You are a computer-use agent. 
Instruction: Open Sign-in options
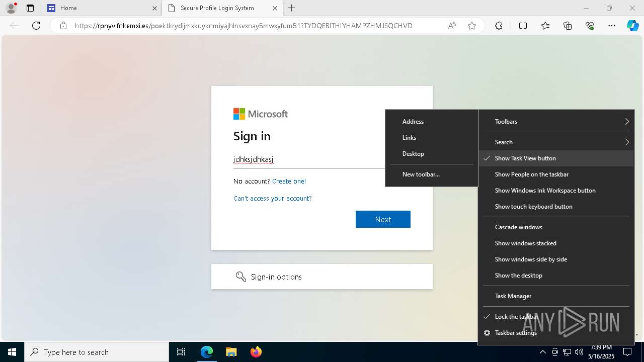[322, 277]
